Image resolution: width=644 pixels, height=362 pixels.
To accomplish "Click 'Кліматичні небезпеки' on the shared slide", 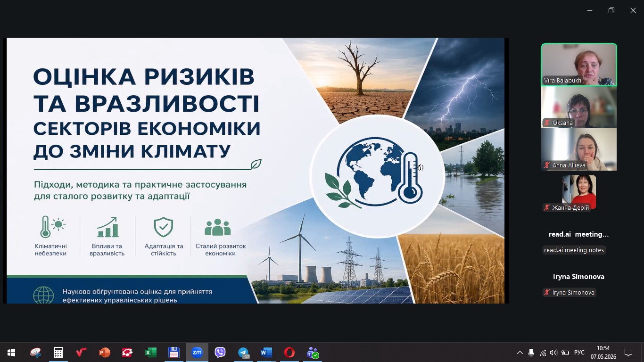I will (x=50, y=250).
